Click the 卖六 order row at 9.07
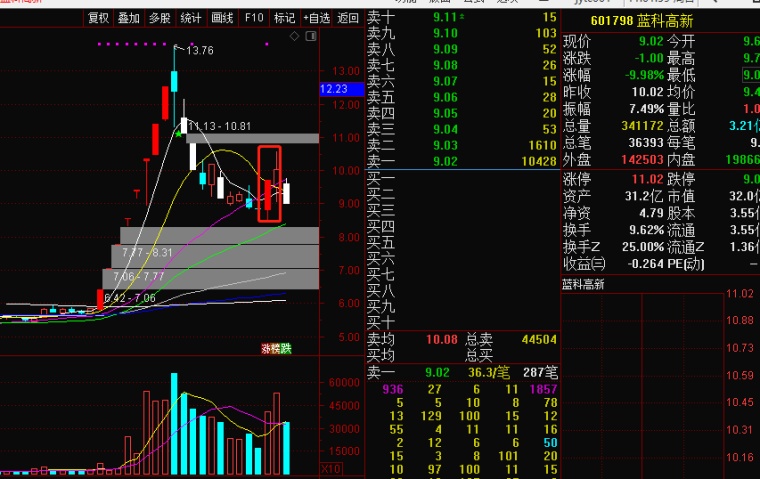The width and height of the screenshot is (760, 479). tap(462, 81)
